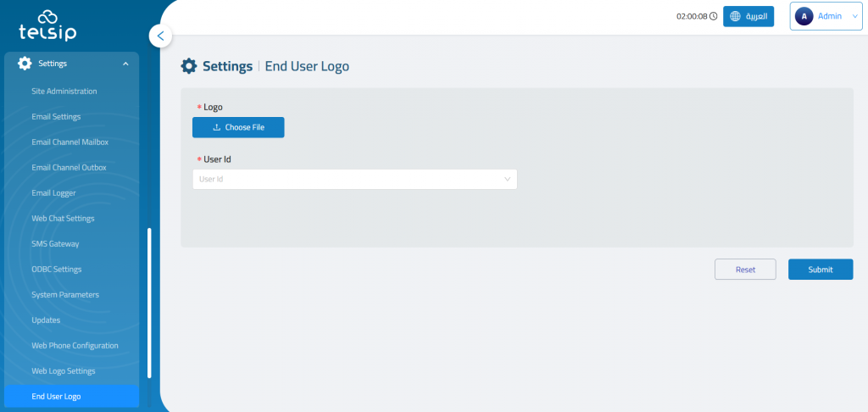Screen dimensions: 868x412
Task: Click the gear icon in page heading
Action: (x=189, y=66)
